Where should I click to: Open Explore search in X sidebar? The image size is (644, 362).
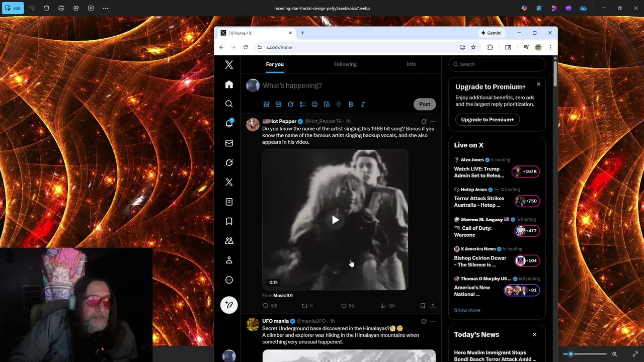click(229, 104)
